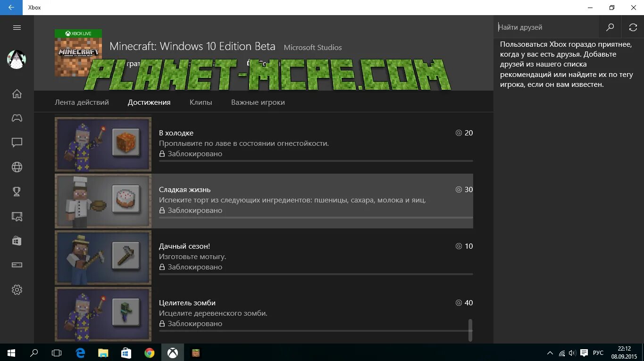Click the cake achievement image
Screen dimensions: 644x361
(x=103, y=201)
